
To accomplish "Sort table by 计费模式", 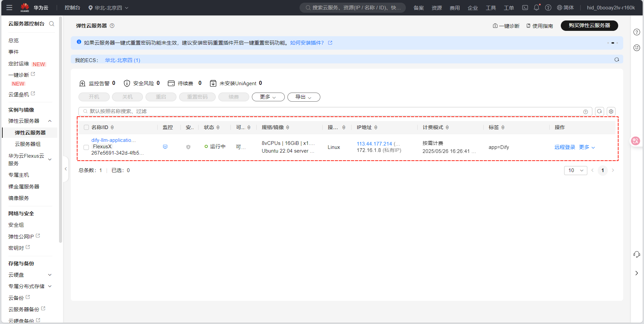I will [447, 127].
